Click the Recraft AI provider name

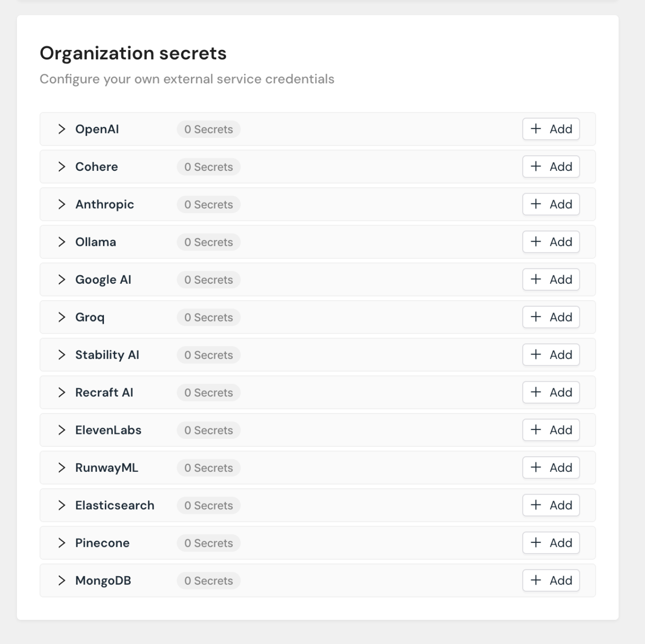coord(104,392)
